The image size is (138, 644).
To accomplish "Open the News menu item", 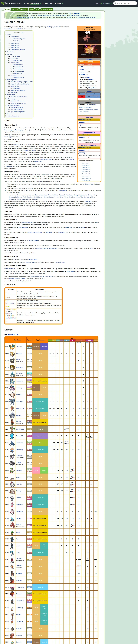I will point(26,4).
